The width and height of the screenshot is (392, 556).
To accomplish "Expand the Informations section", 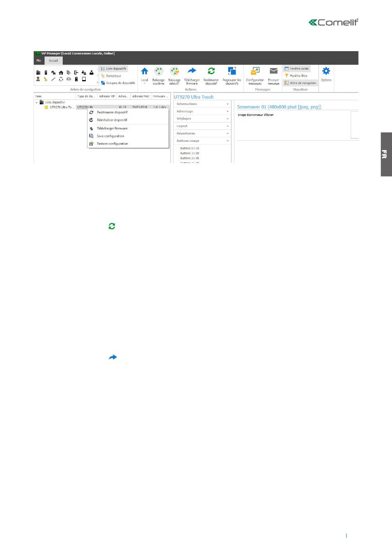I will point(202,104).
